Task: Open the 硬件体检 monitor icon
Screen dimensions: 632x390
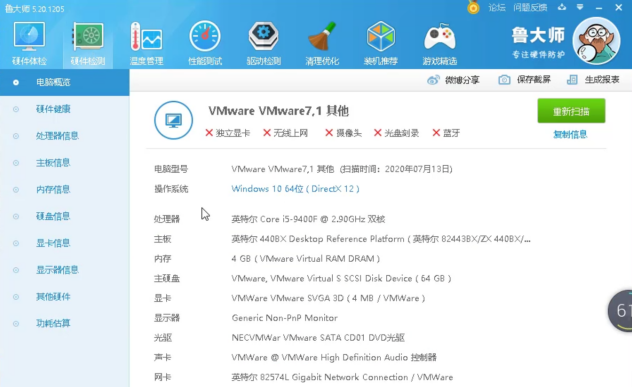Action: point(29,36)
